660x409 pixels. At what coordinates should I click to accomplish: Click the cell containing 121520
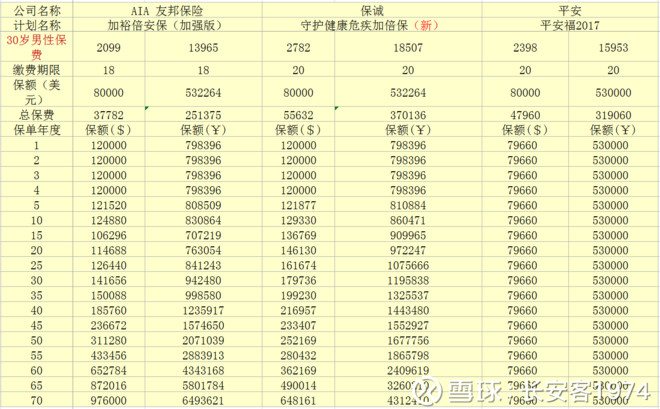click(109, 205)
